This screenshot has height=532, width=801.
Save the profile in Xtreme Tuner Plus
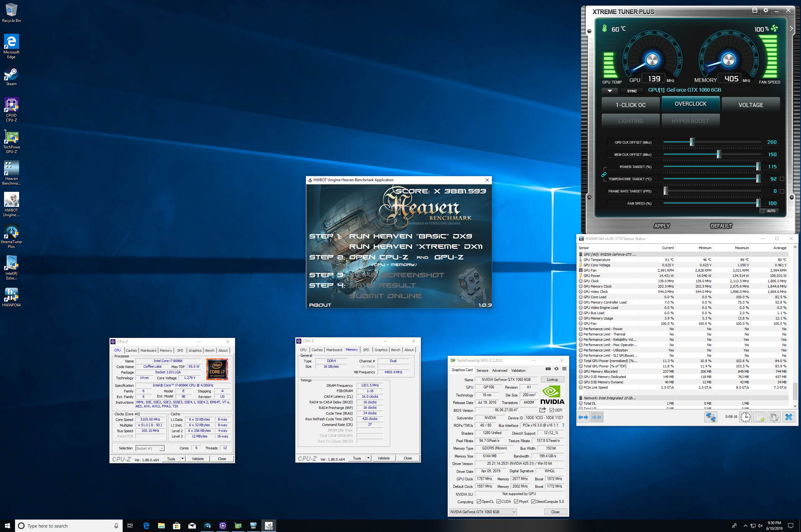click(x=755, y=10)
